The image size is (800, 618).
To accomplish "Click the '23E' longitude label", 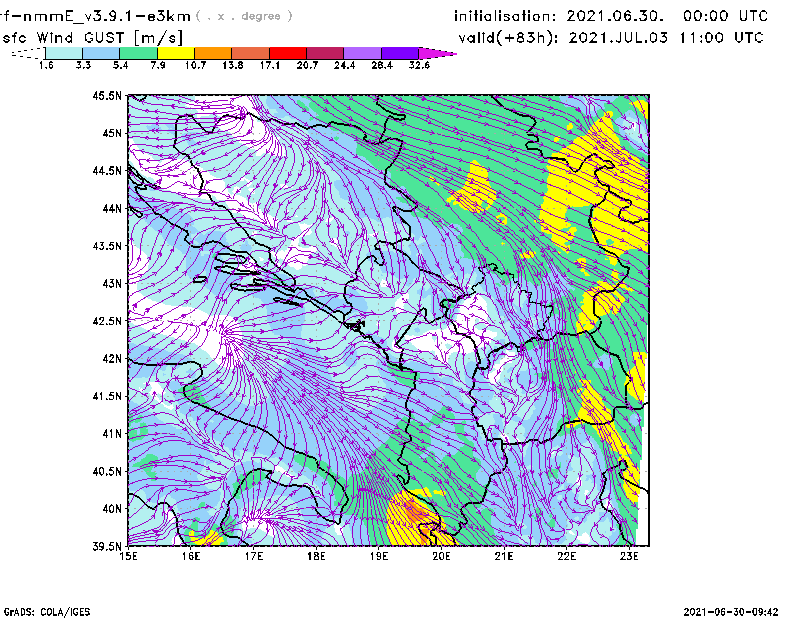I will [x=629, y=556].
